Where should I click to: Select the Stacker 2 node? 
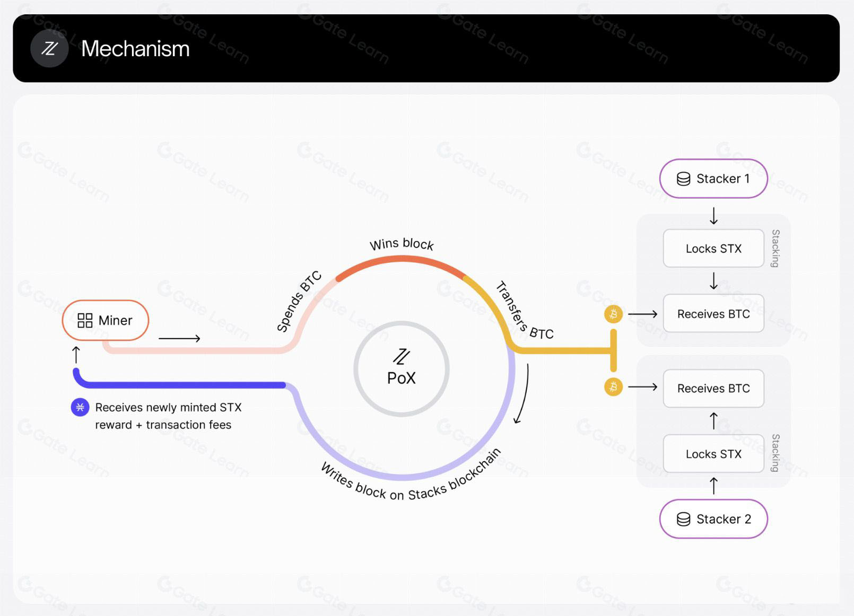(x=713, y=519)
